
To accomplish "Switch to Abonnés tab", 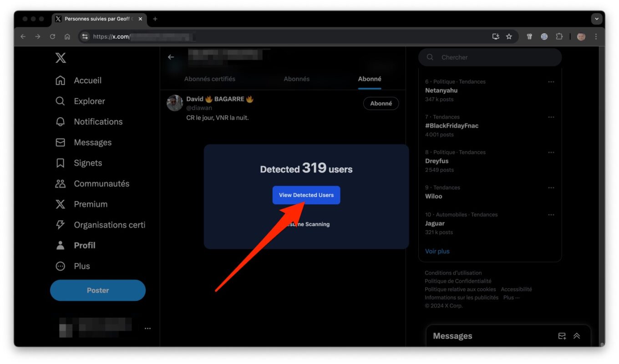I will 297,79.
